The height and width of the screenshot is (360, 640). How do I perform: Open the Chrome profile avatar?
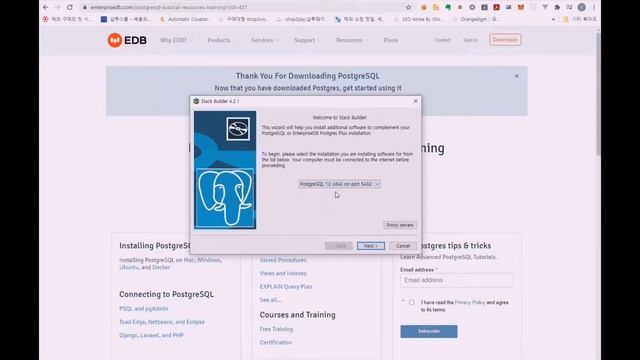point(582,7)
